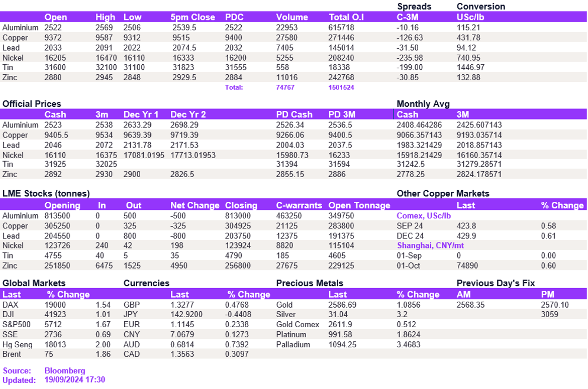
Task: Click the updated timestamp 19/09/2024 17:30
Action: pos(75,380)
